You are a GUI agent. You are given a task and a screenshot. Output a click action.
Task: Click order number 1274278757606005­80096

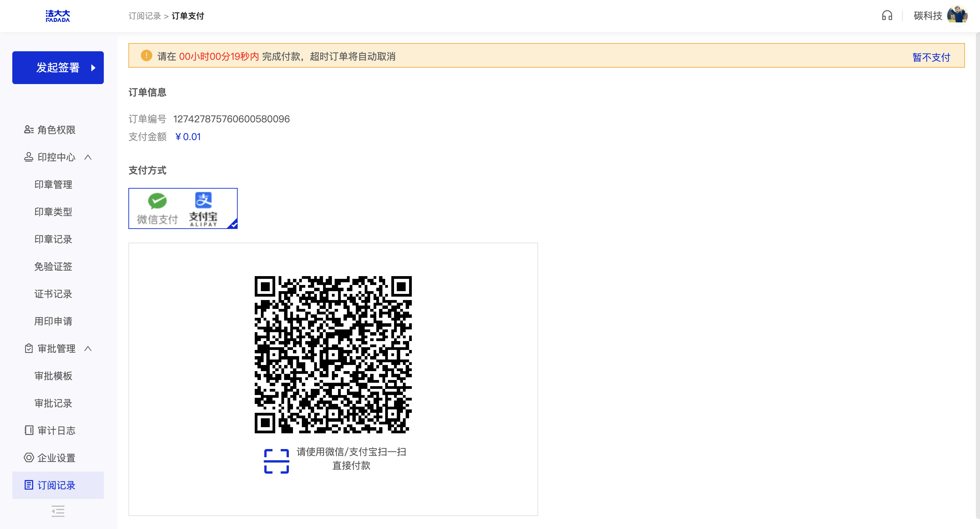pos(231,119)
